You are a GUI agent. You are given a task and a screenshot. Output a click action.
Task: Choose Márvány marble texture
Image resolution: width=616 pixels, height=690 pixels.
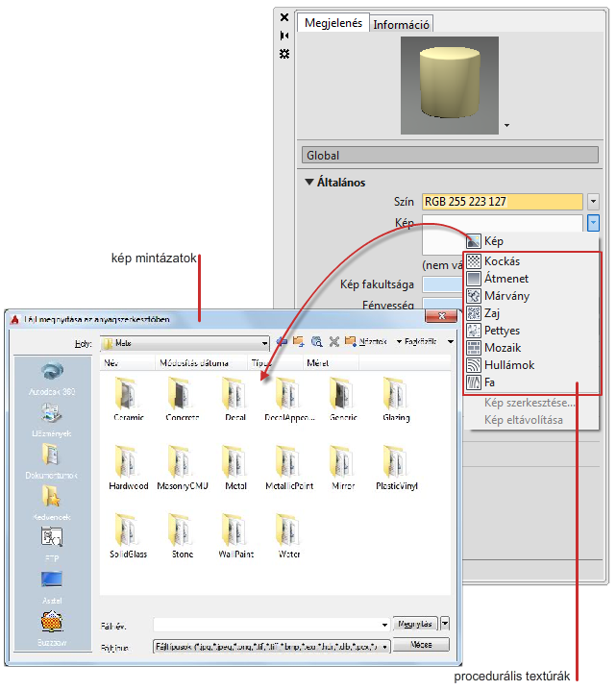[532, 296]
